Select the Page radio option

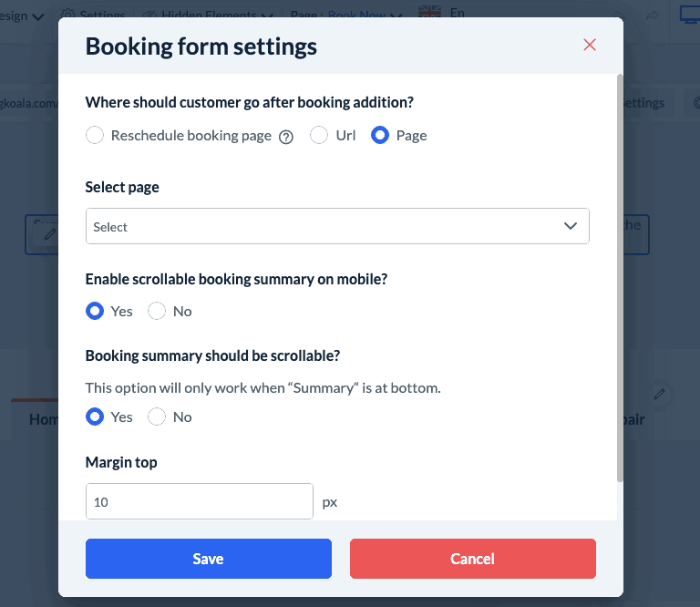click(380, 136)
